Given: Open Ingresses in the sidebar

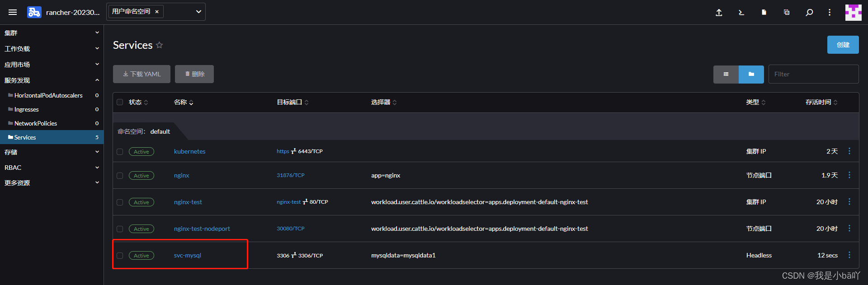Looking at the screenshot, I should click(x=27, y=109).
